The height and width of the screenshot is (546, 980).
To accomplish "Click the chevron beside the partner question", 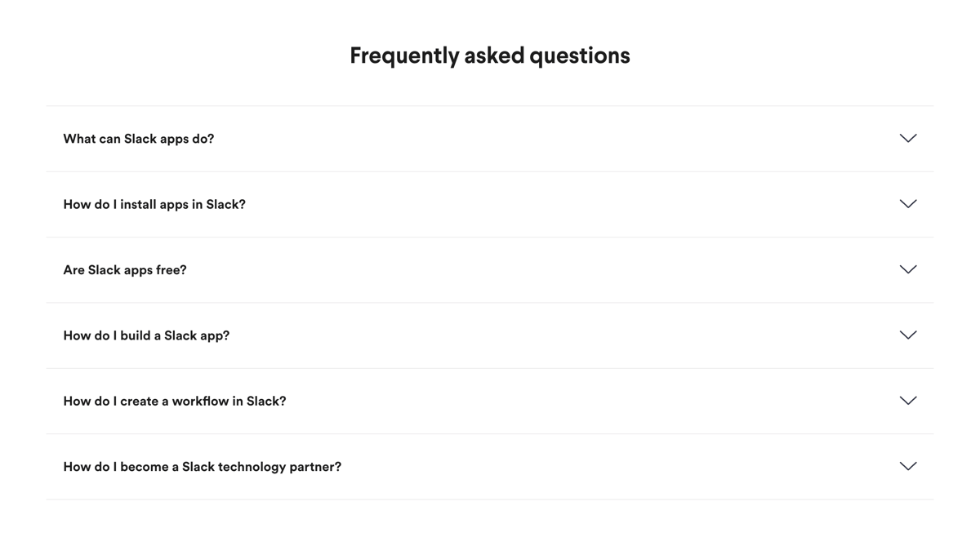I will click(x=907, y=466).
